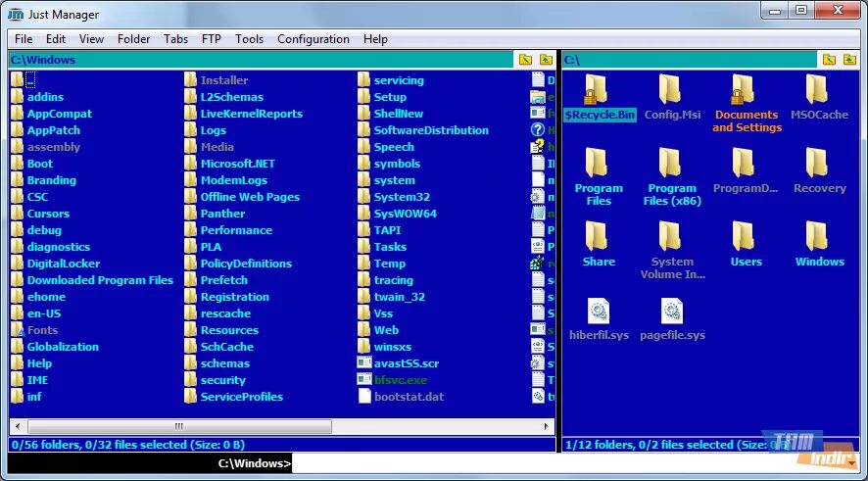Screen dimensions: 868x481
Task: Open the Tools menu
Action: (249, 39)
